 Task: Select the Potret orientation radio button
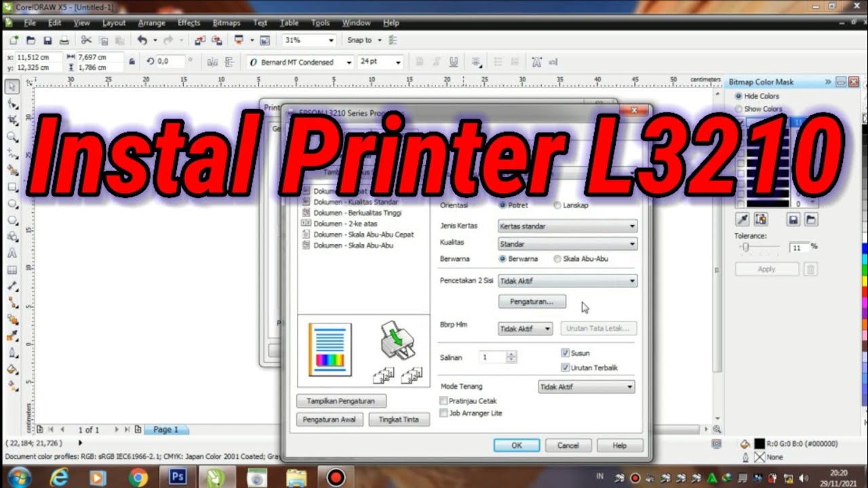tap(502, 205)
